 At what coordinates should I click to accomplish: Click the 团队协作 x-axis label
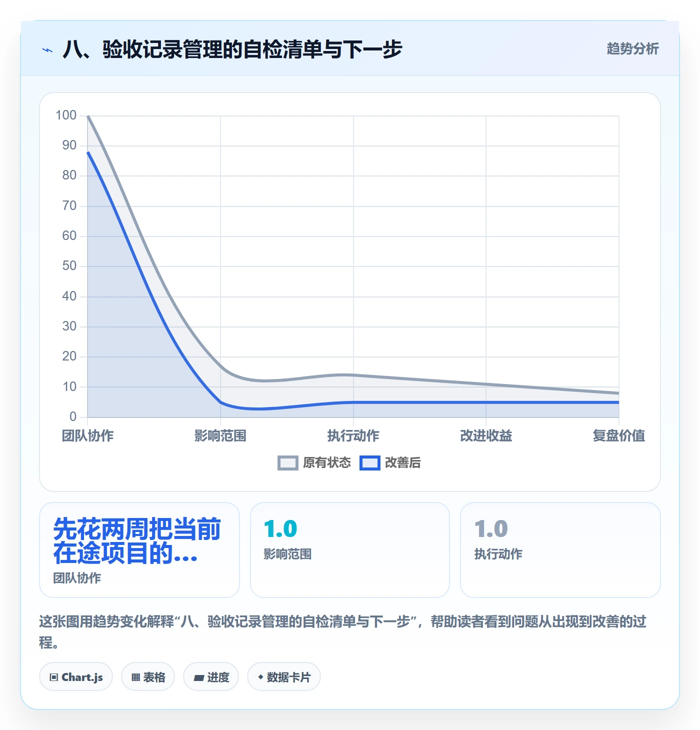(87, 436)
